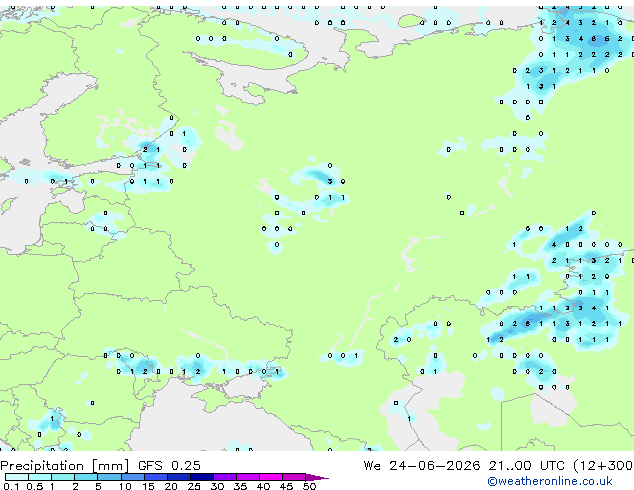Click the "30" scale label
The image size is (634, 490).
coord(217,486)
